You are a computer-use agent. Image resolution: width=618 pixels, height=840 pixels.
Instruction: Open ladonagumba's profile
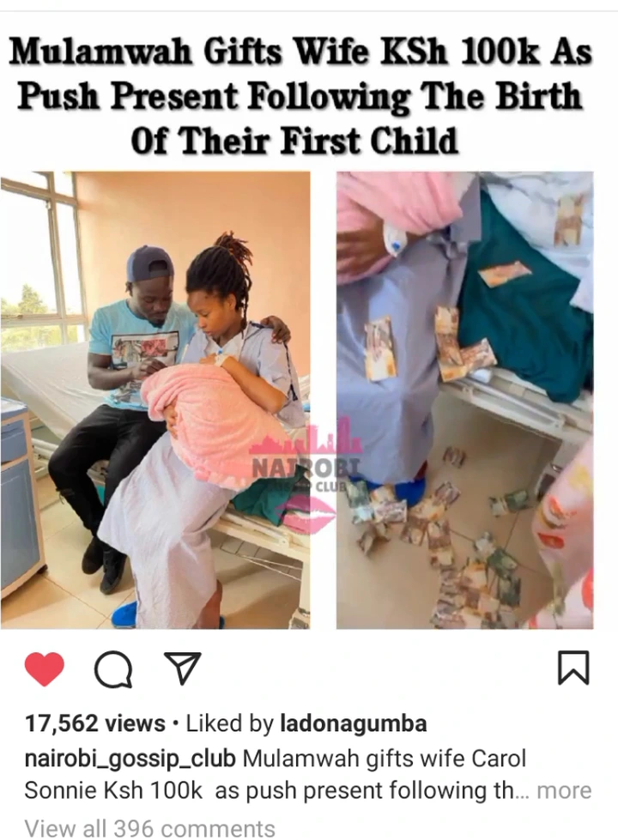coord(354,724)
